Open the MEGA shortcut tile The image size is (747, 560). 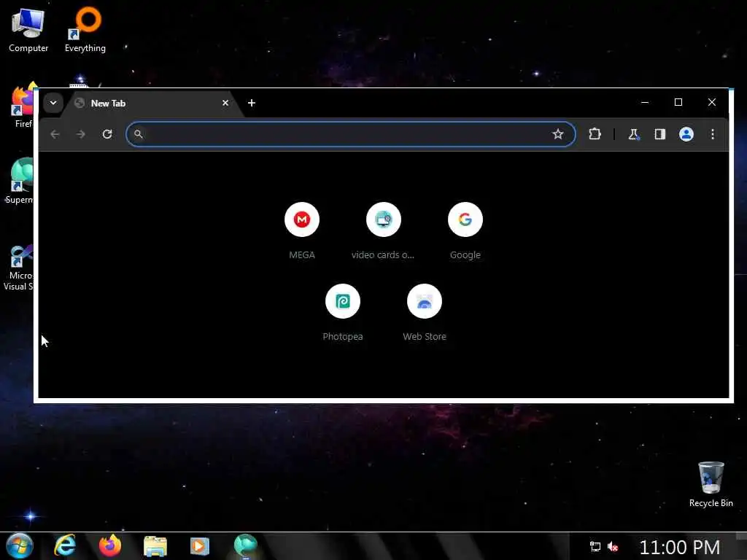301,231
